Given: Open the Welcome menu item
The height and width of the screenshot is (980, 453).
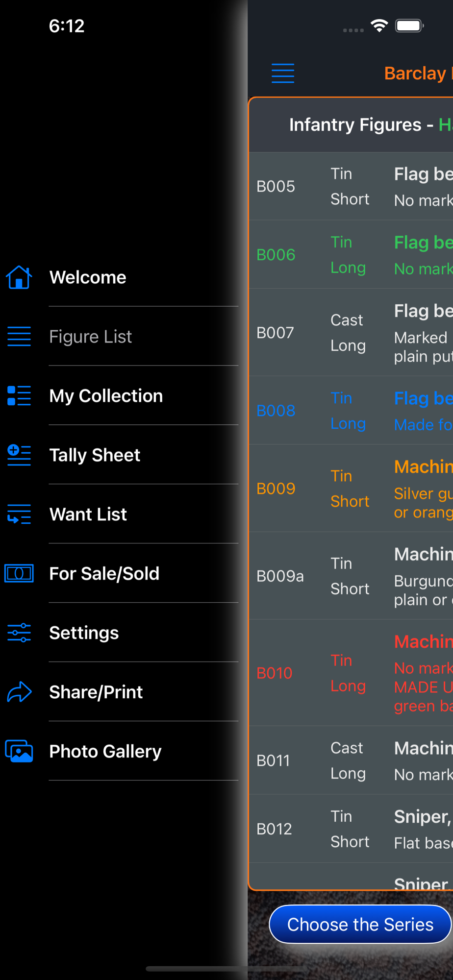Looking at the screenshot, I should [88, 277].
